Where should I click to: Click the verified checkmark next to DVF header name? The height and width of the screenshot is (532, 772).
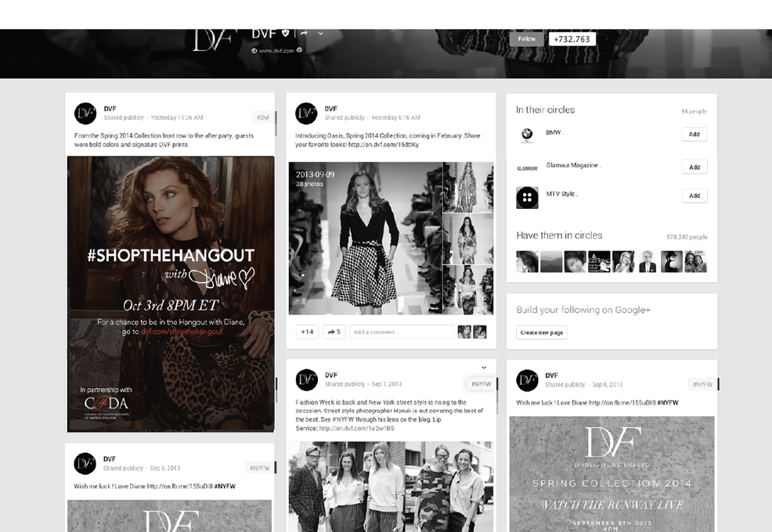(285, 34)
